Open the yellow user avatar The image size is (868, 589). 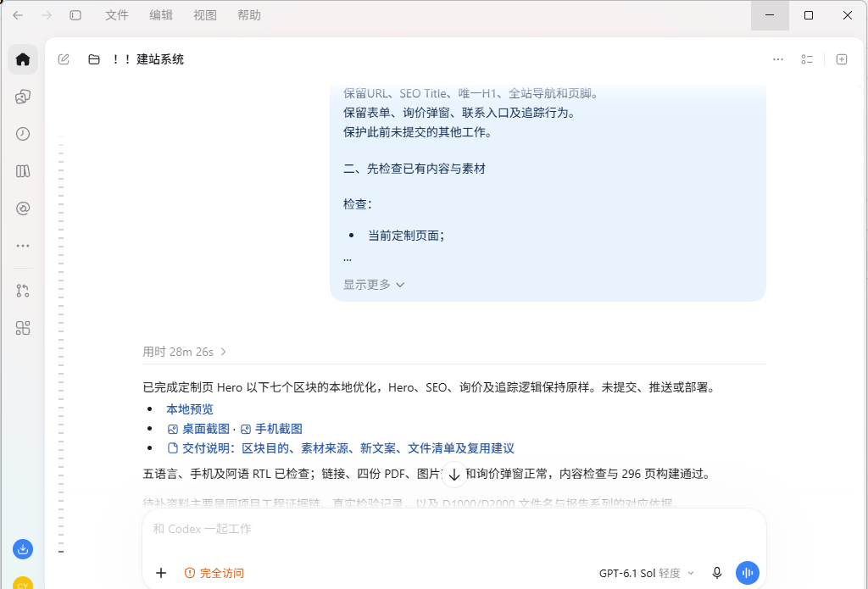point(23,583)
